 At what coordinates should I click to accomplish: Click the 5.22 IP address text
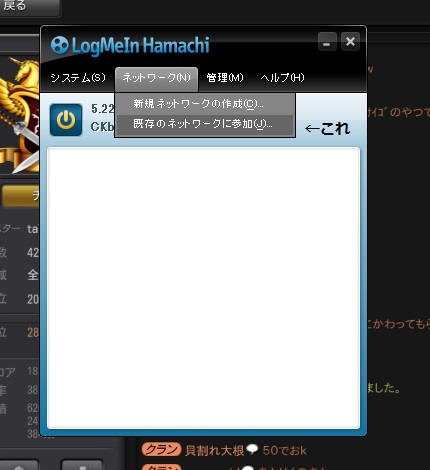click(103, 109)
